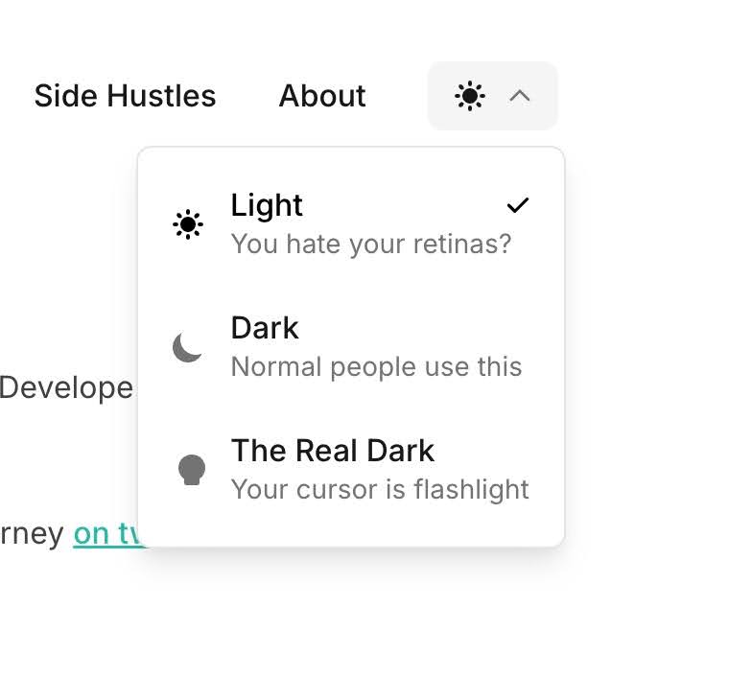Collapse the theme menu with the chevron arrow

[520, 96]
